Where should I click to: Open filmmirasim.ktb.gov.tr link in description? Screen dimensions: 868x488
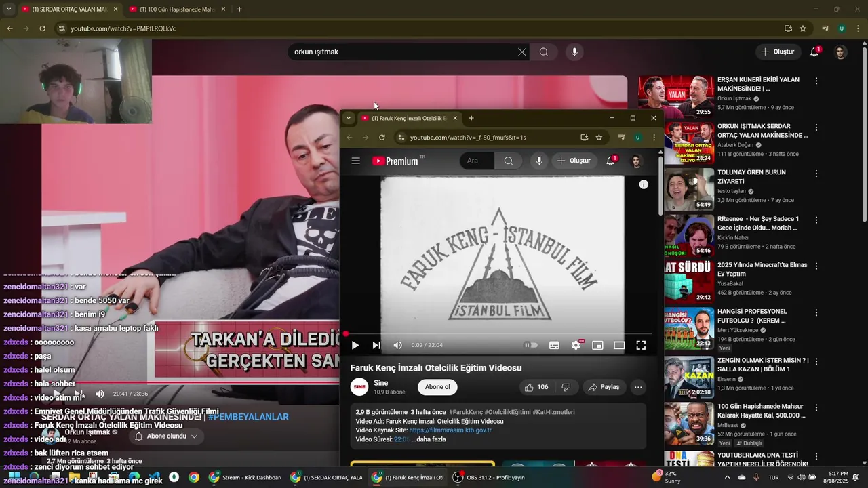tap(450, 430)
